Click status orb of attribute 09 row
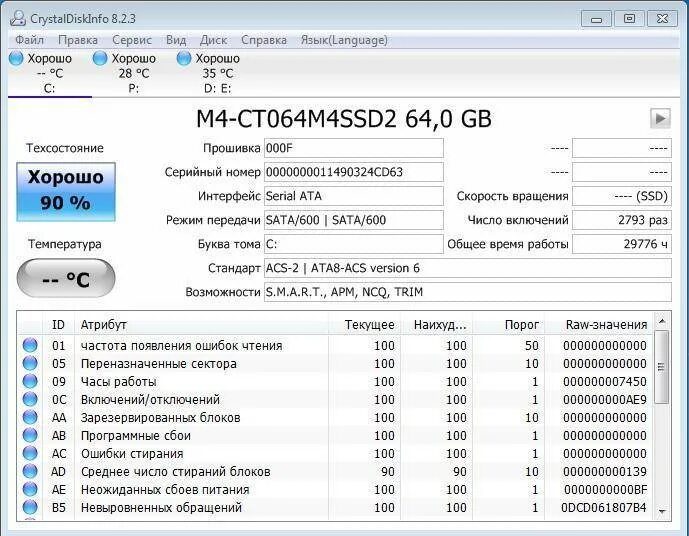The image size is (689, 536). tap(30, 381)
